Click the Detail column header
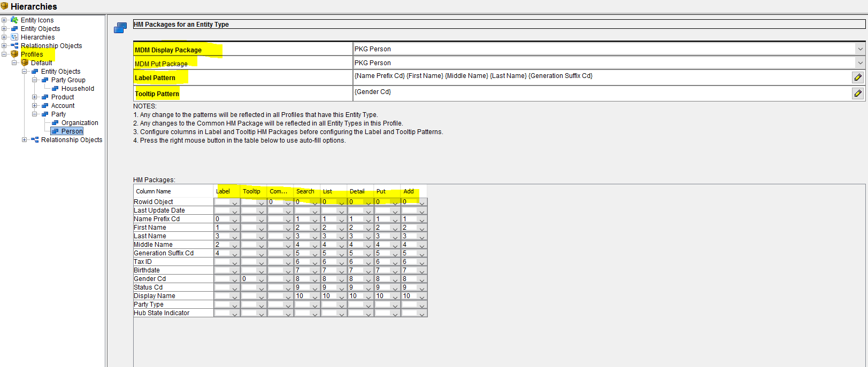 pyautogui.click(x=360, y=191)
